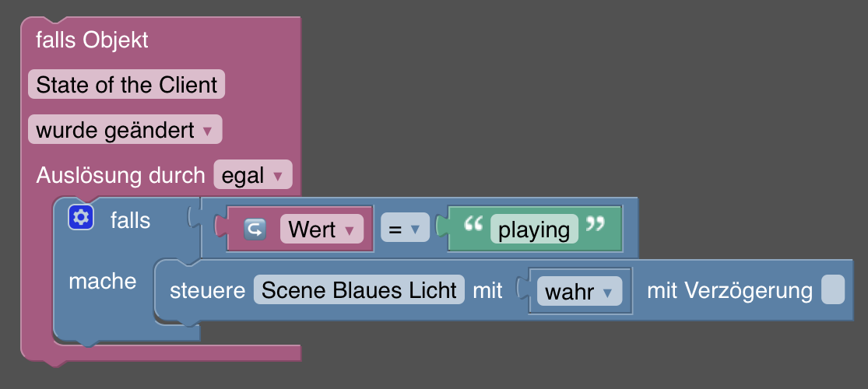
Task: Click the falls label next to gear
Action: pos(130,219)
